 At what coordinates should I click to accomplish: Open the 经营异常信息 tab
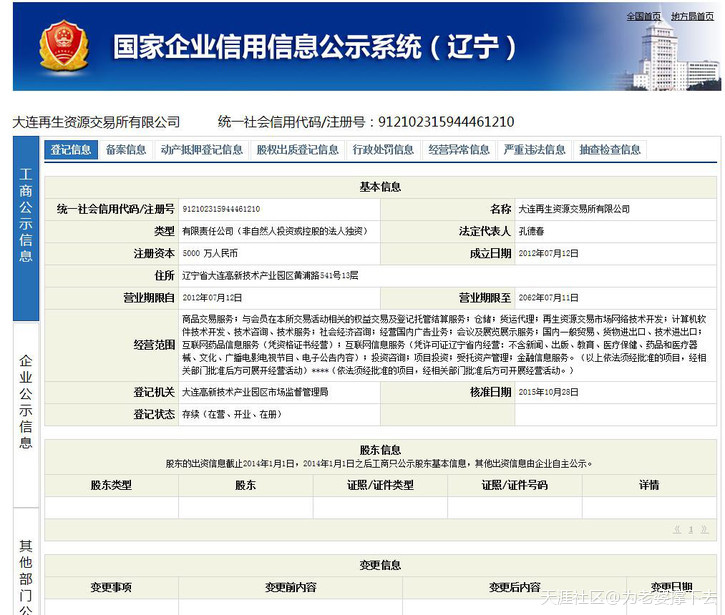coord(459,150)
